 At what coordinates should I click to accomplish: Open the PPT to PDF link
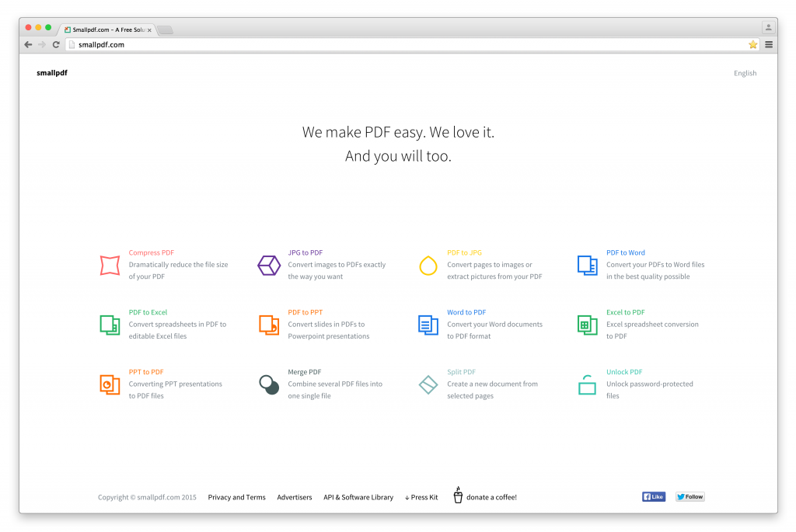[146, 372]
